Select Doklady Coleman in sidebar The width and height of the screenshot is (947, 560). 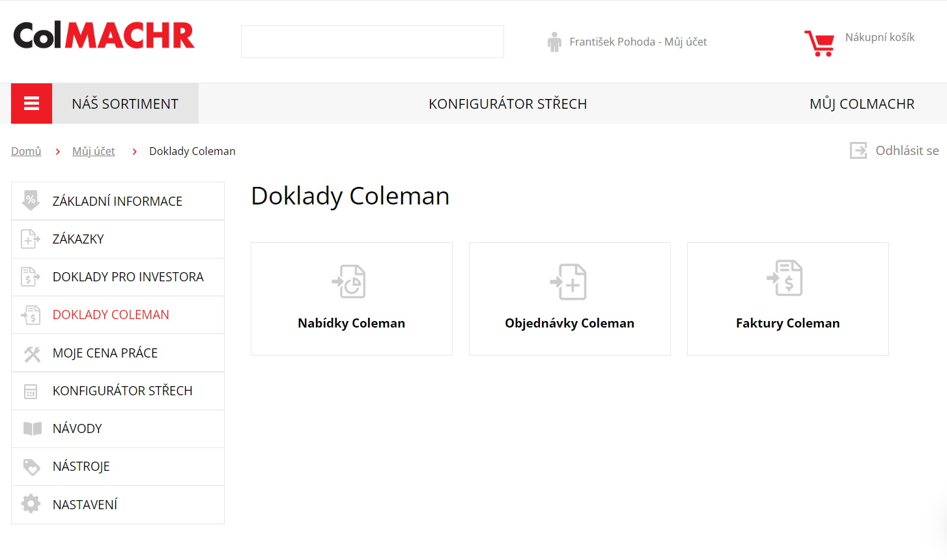point(118,315)
